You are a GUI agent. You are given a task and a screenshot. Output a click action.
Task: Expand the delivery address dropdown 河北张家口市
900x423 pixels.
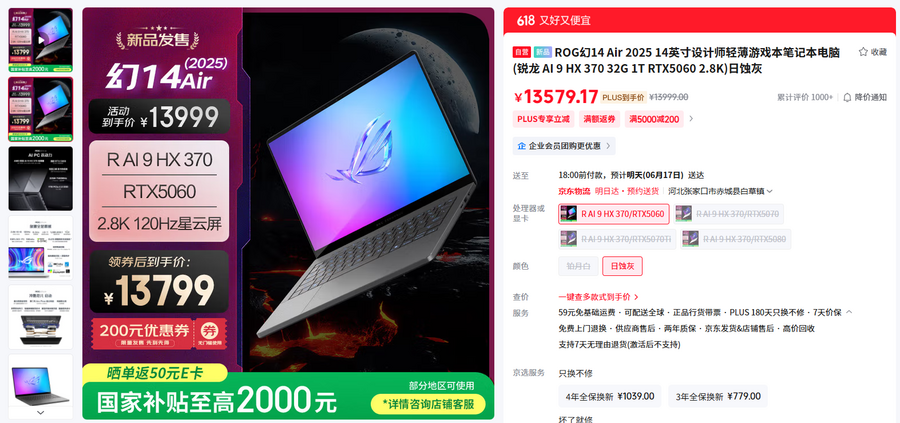(720, 191)
